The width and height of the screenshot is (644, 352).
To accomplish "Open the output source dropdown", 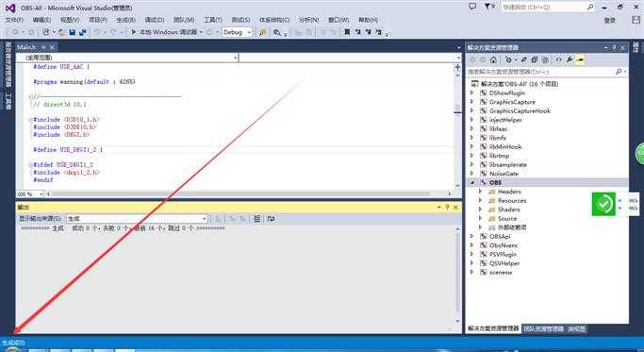I will 137,218.
